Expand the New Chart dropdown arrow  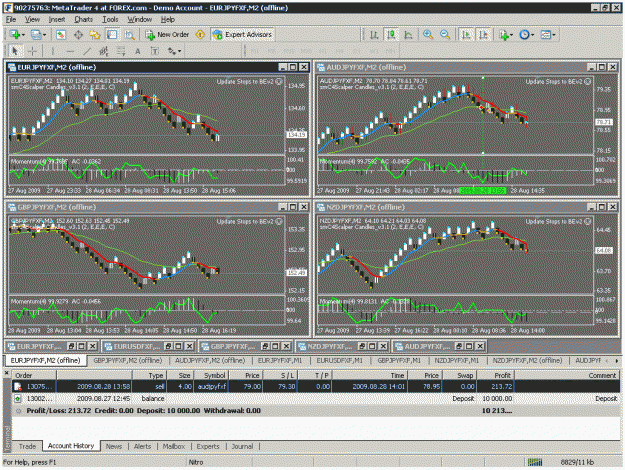point(23,35)
